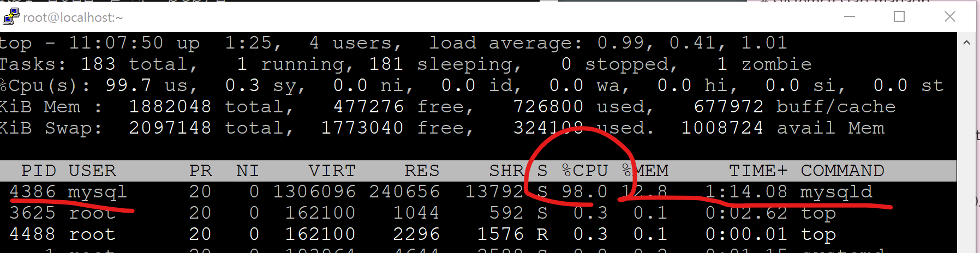Click the SHR column header
This screenshot has height=253, width=980.
506,171
